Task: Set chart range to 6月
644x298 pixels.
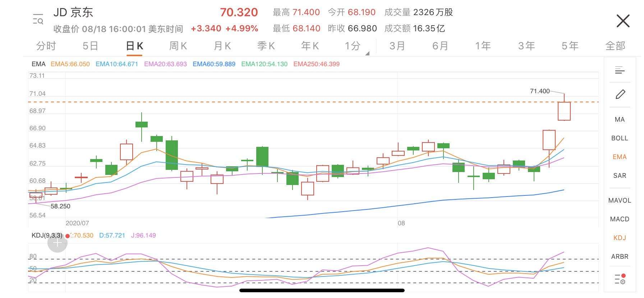Action: coord(440,46)
